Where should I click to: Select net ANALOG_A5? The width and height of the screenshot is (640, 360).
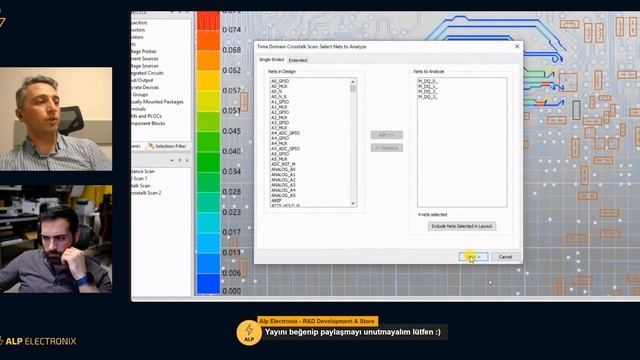click(x=283, y=196)
